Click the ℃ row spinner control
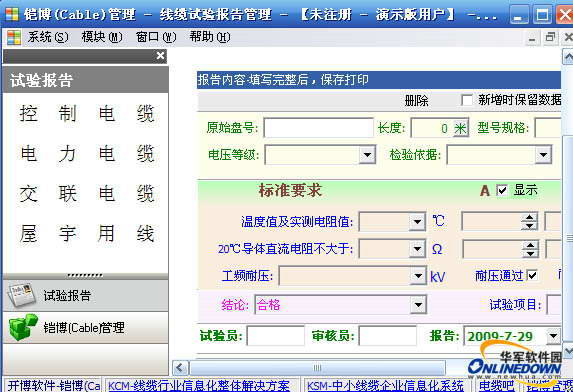The height and width of the screenshot is (392, 573). tap(529, 221)
